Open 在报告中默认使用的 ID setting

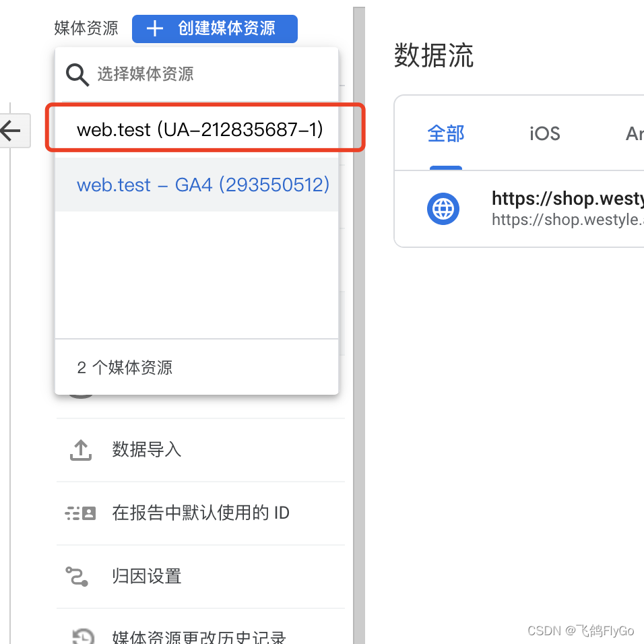click(x=201, y=513)
